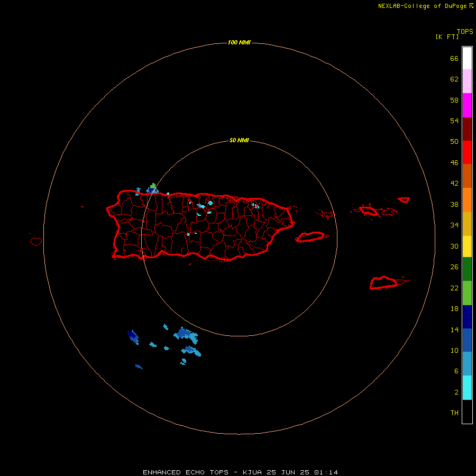Click the bright yellow legend swatch
The image size is (476, 476).
tap(467, 246)
